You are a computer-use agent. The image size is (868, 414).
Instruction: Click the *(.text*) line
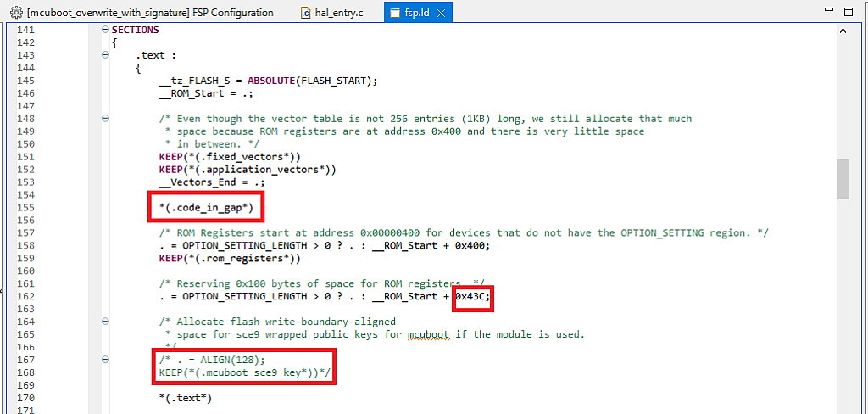(x=185, y=397)
